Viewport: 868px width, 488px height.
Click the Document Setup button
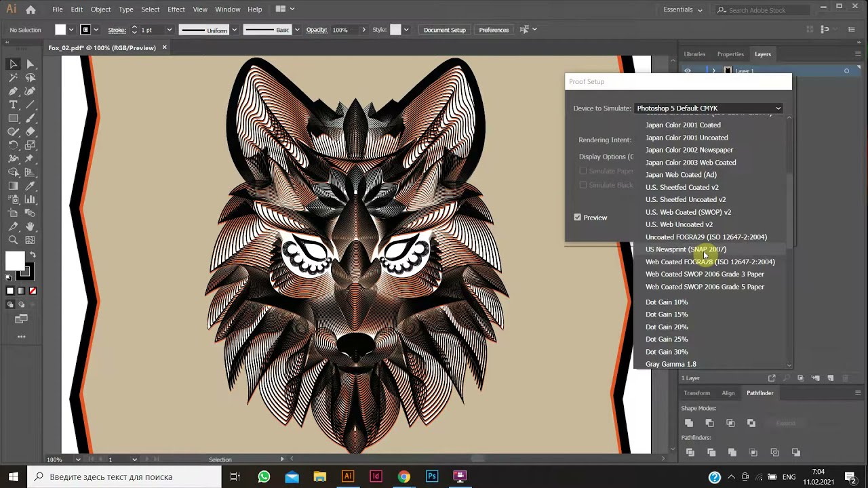pyautogui.click(x=445, y=30)
